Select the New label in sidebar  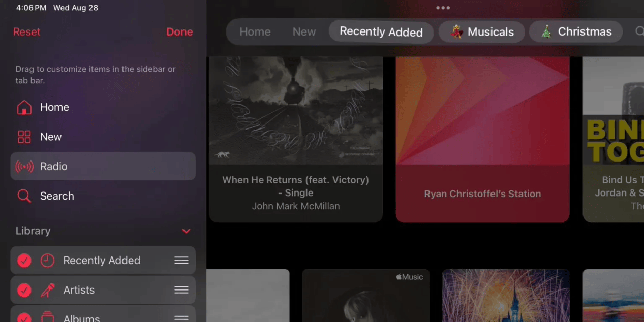(x=51, y=137)
